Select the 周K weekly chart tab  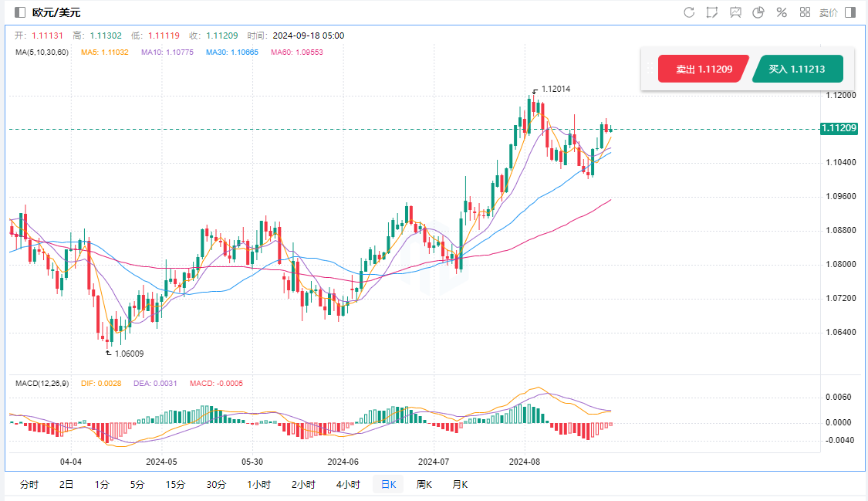tap(424, 485)
